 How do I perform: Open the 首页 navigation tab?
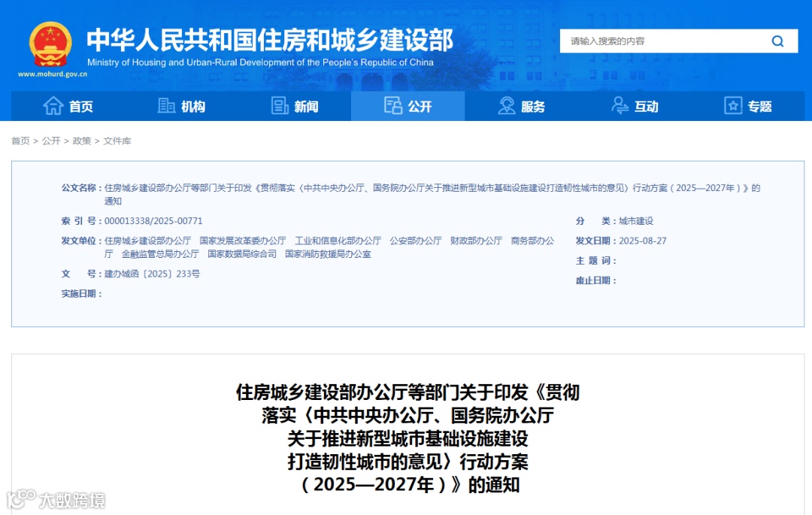coord(68,106)
